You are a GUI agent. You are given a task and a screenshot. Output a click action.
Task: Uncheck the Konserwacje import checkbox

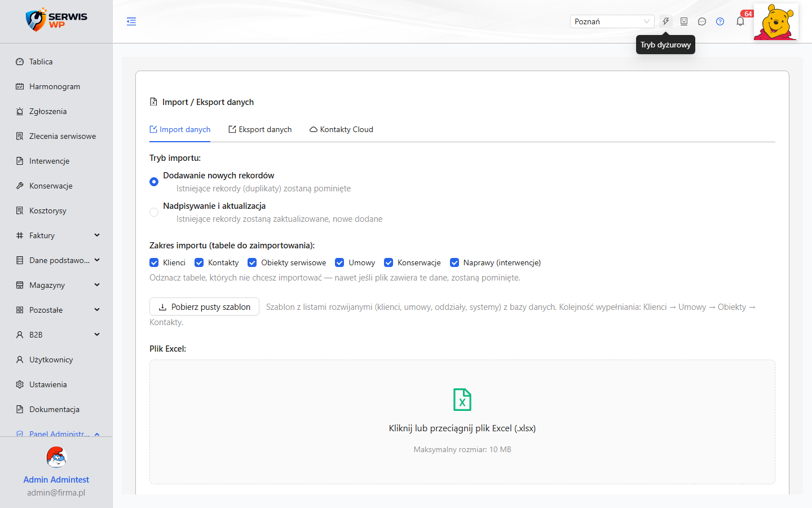[x=389, y=262]
